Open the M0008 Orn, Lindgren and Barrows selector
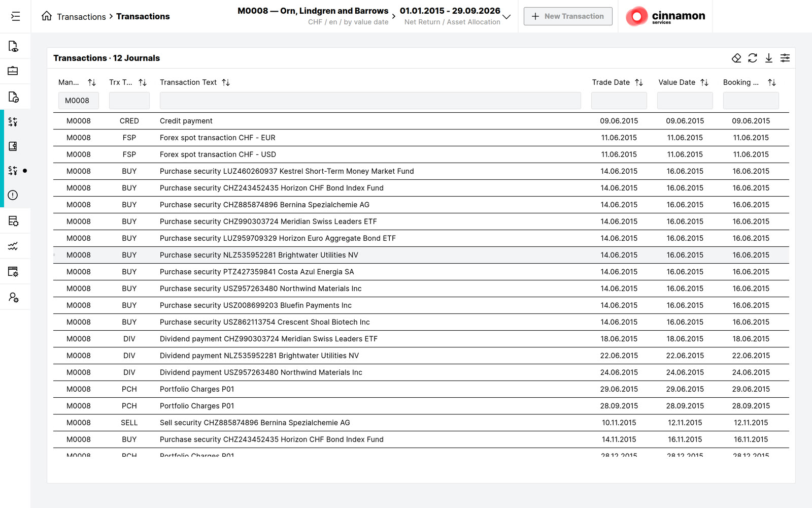812x508 pixels. (313, 16)
